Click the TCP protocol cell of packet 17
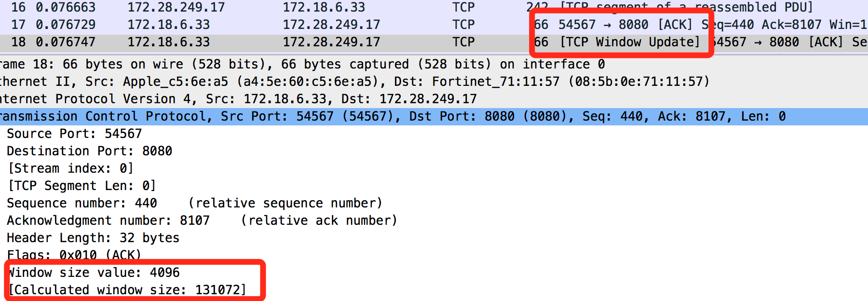This screenshot has width=868, height=301. click(x=463, y=25)
